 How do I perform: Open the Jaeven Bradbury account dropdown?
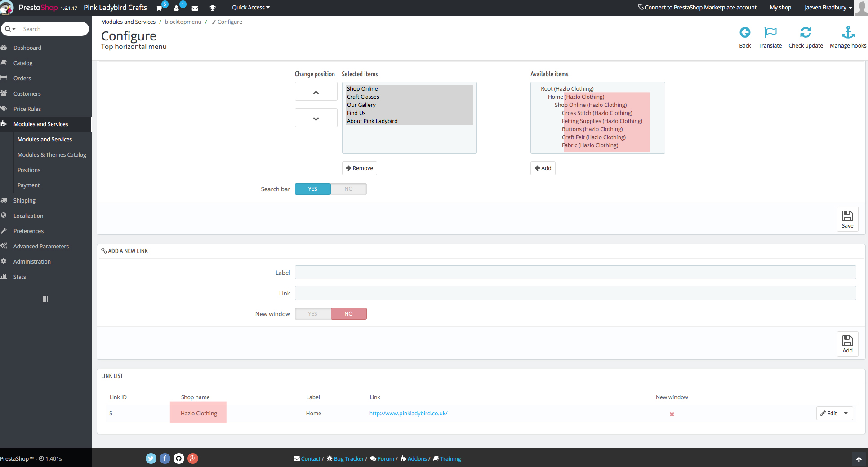point(828,8)
